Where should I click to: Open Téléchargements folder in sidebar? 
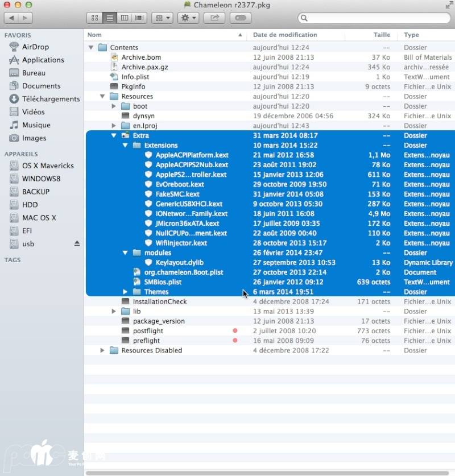coord(51,99)
